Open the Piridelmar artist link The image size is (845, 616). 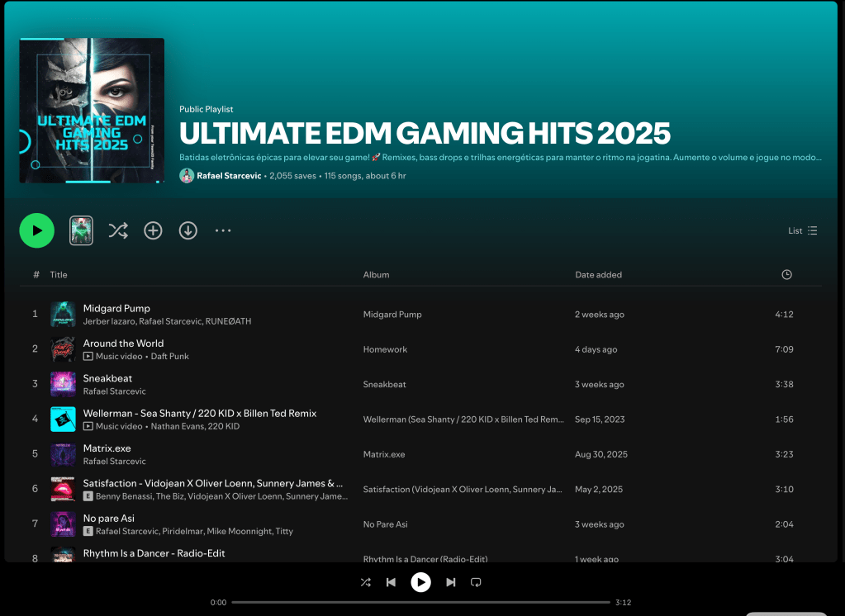coord(183,532)
